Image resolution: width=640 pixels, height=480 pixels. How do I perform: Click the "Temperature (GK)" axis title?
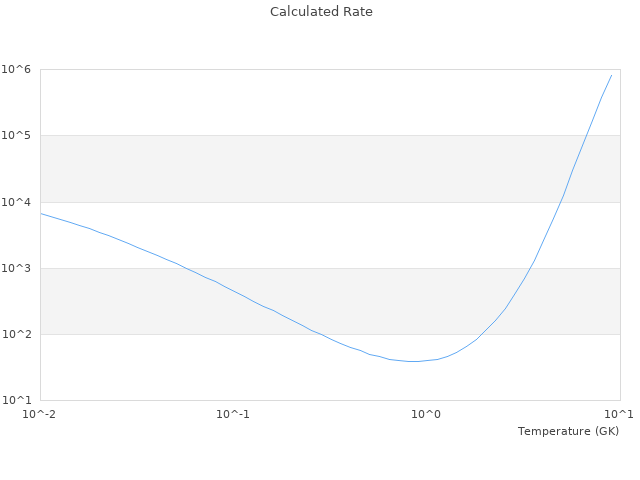coord(568,431)
